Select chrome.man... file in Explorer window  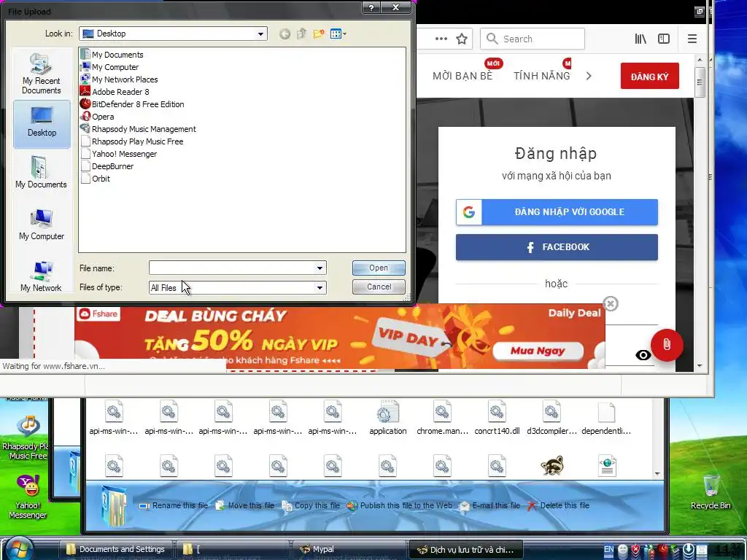click(x=442, y=418)
